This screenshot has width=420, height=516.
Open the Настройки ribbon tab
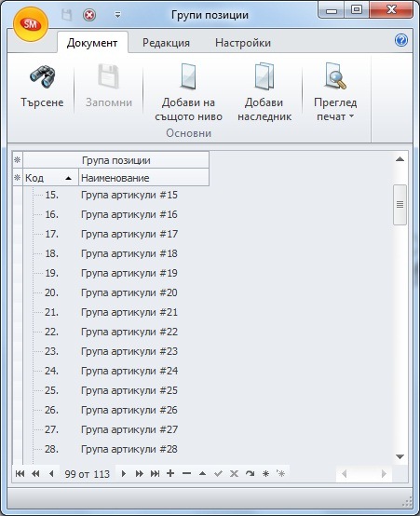tap(243, 43)
